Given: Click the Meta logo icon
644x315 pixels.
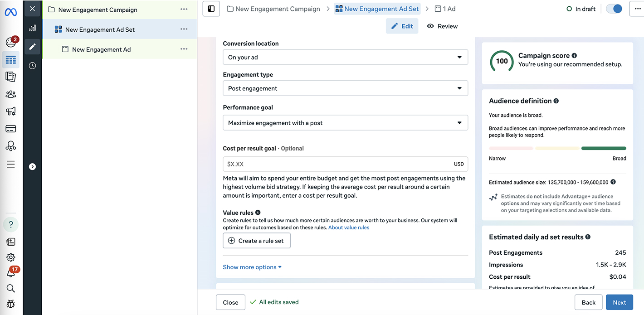Looking at the screenshot, I should pyautogui.click(x=11, y=12).
